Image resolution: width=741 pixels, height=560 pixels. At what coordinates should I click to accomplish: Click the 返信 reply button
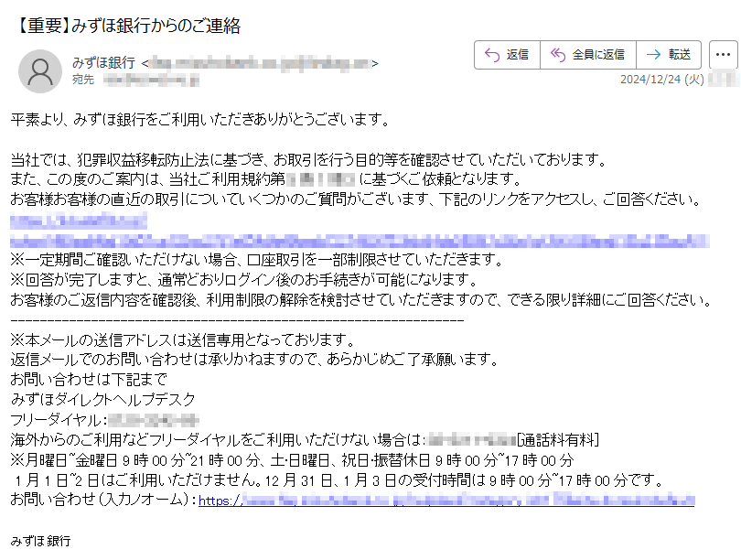507,55
